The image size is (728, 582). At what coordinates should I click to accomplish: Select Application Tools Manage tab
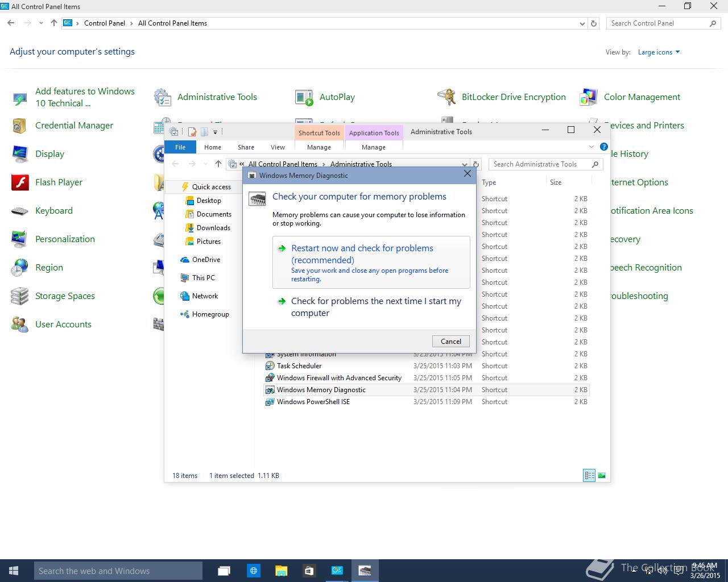[x=374, y=147]
